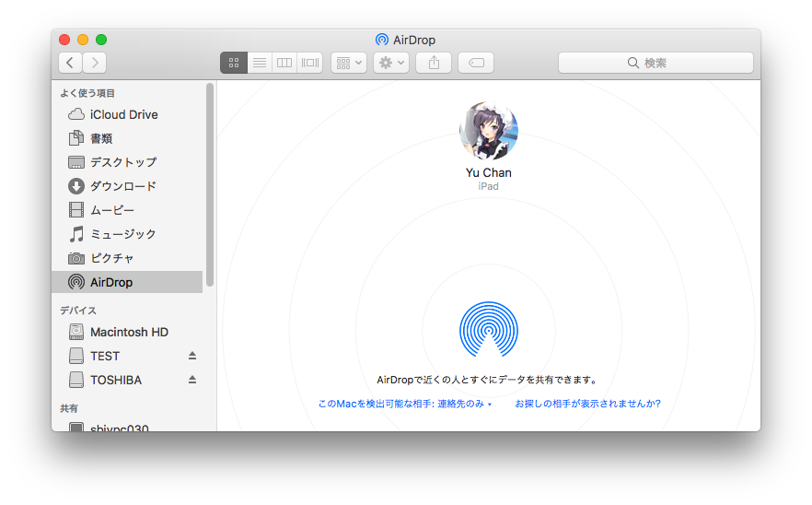812x505 pixels.
Task: Click the sidebar scrollbar
Action: 210,184
